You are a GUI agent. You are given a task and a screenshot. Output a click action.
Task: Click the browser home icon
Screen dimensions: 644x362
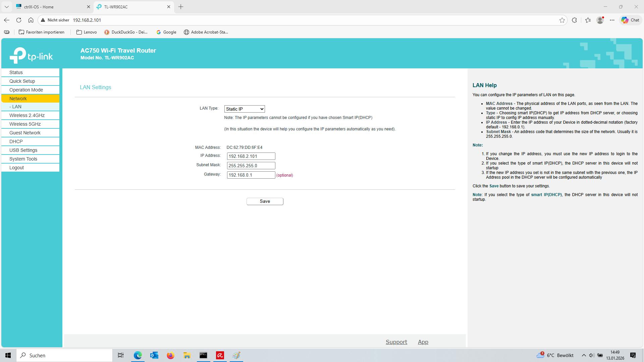pyautogui.click(x=31, y=20)
